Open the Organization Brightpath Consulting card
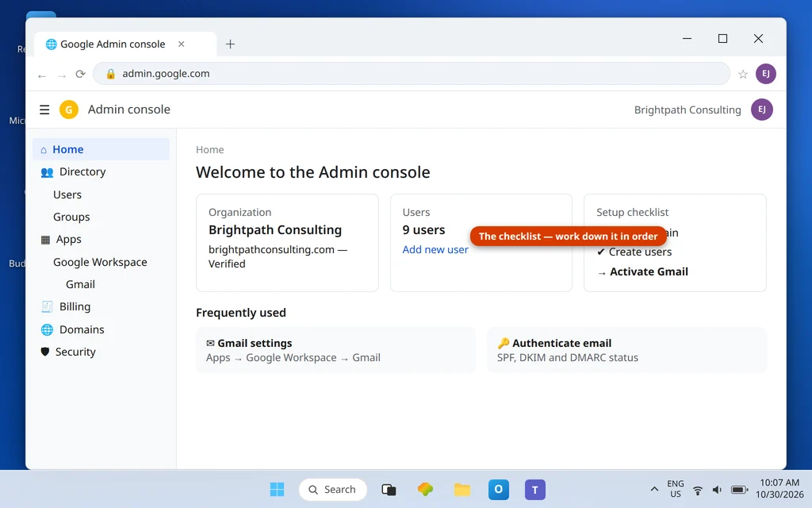Viewport: 812px width, 508px height. (x=287, y=243)
